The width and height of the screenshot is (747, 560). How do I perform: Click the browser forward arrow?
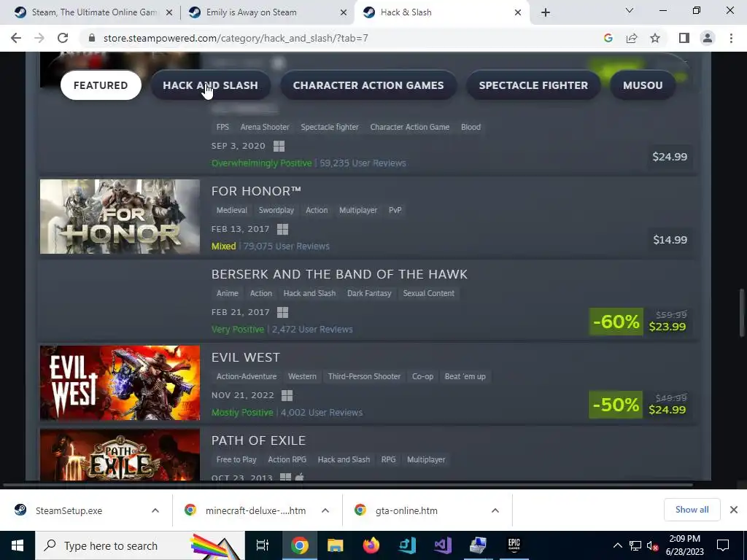(39, 38)
